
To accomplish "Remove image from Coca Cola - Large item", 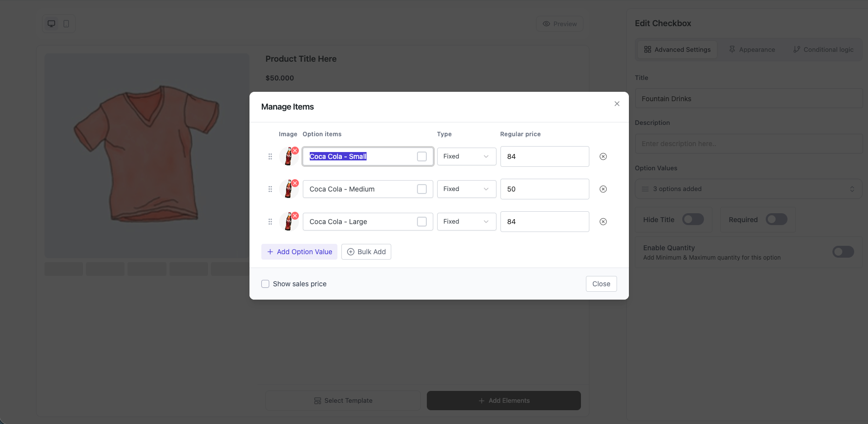I will coord(295,216).
